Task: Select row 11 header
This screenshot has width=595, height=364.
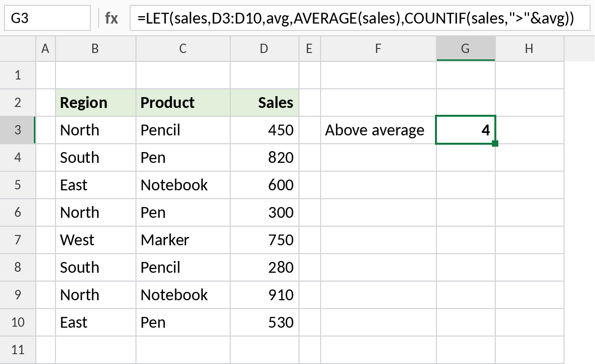Action: coord(18,350)
